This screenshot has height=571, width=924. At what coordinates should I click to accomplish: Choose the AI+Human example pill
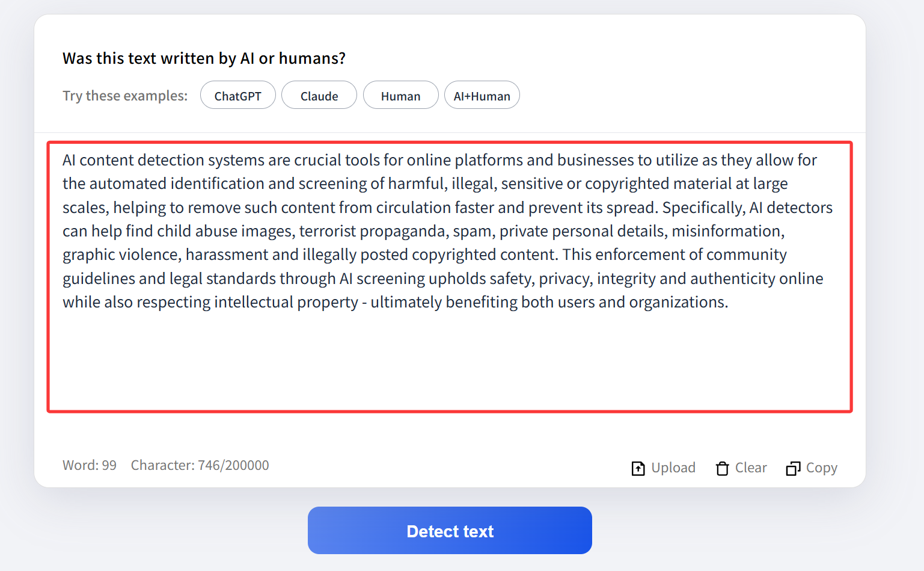[x=482, y=96]
